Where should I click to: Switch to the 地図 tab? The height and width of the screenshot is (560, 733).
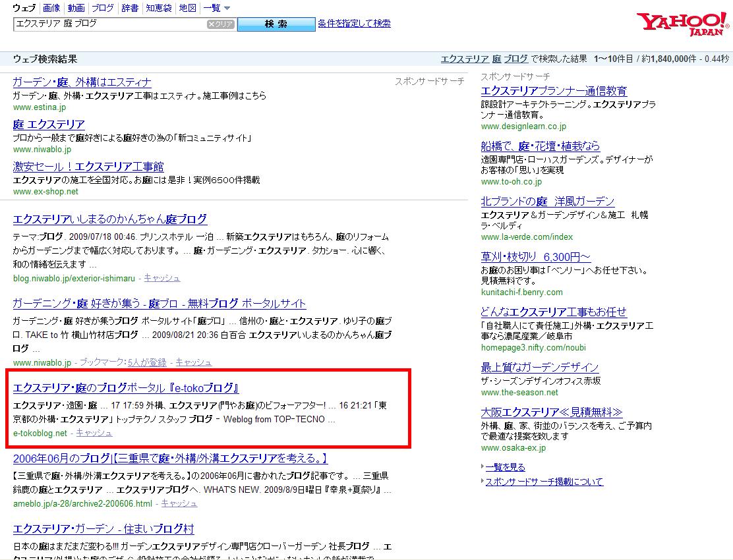tap(188, 8)
